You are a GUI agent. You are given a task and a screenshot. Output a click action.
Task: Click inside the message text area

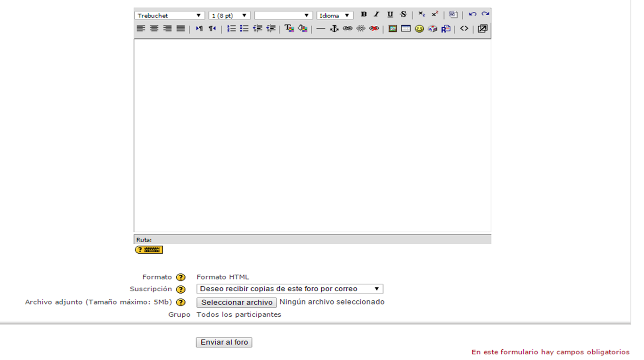click(x=312, y=136)
